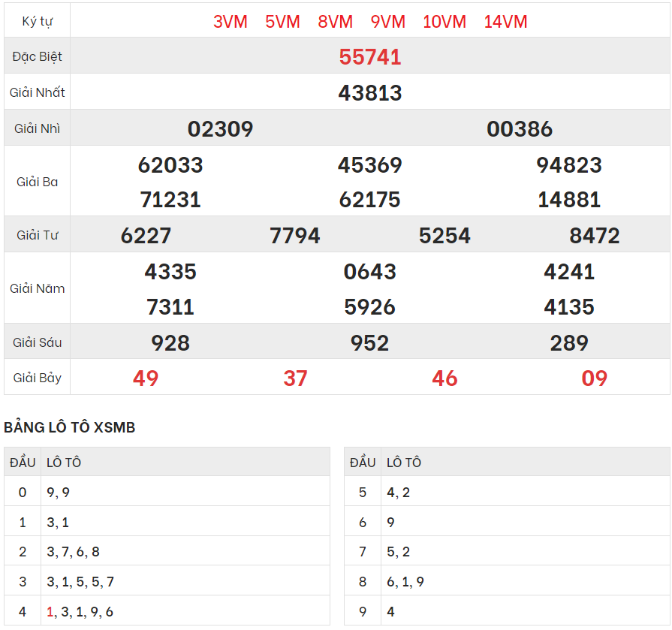This screenshot has height=630, width=672.
Task: Select the first prize number 43813
Action: click(x=370, y=93)
